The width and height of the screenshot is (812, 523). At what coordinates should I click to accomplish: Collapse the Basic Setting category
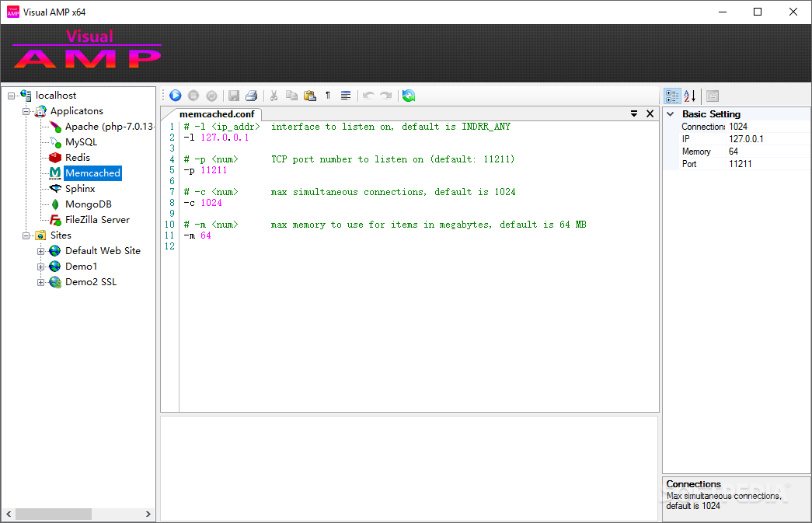coord(671,114)
